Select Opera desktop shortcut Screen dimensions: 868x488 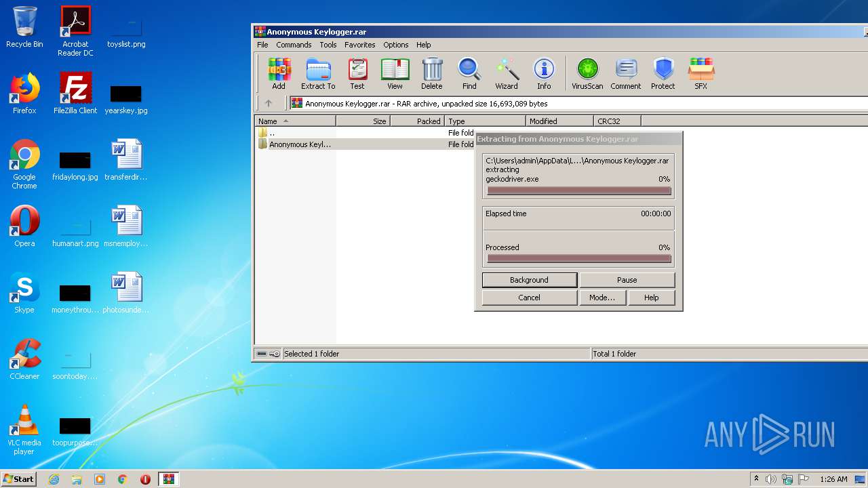[x=24, y=226]
